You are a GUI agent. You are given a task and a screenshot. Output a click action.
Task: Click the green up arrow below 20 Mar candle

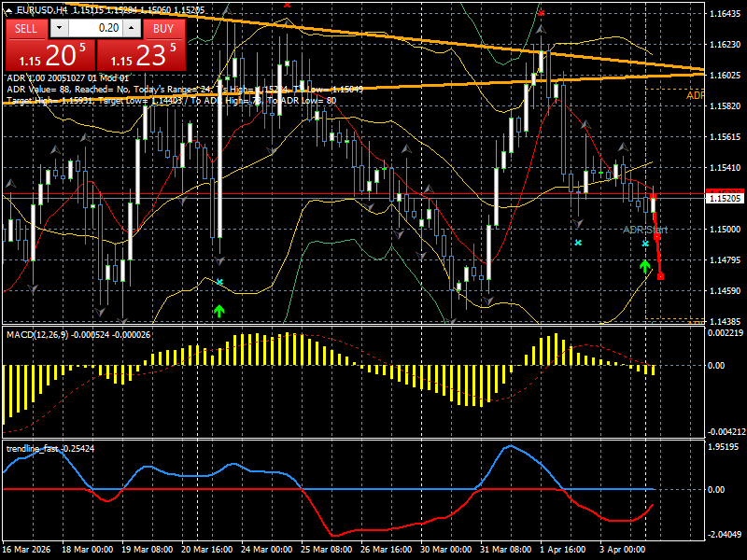tap(219, 312)
